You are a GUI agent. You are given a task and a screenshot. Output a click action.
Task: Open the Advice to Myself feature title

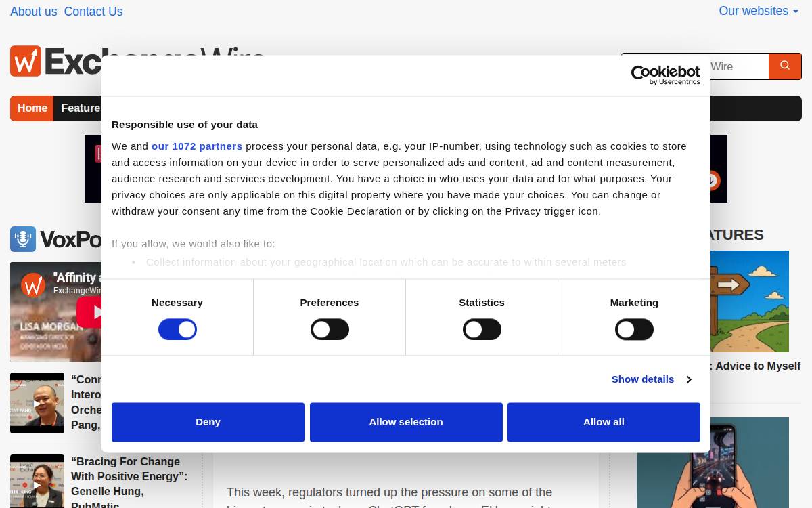click(756, 366)
